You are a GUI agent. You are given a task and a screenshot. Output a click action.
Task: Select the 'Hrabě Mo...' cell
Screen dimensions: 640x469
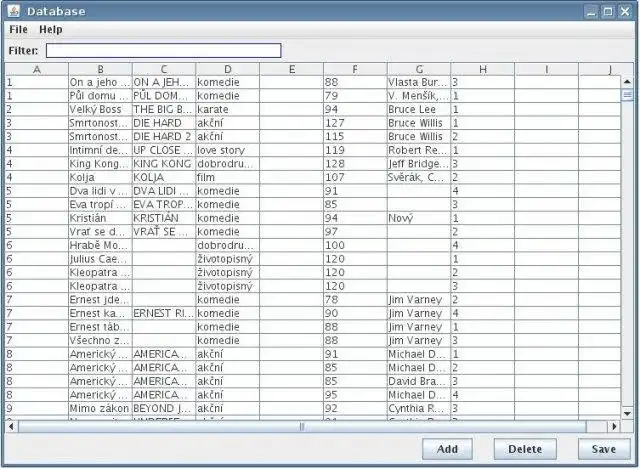pyautogui.click(x=100, y=245)
